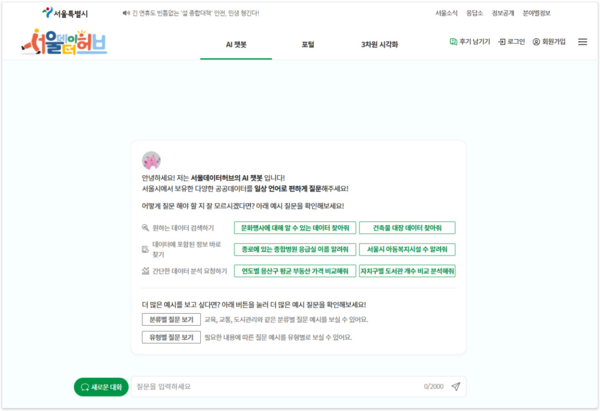This screenshot has height=411, width=600.
Task: Open the hamburger menu icon
Action: coord(582,42)
